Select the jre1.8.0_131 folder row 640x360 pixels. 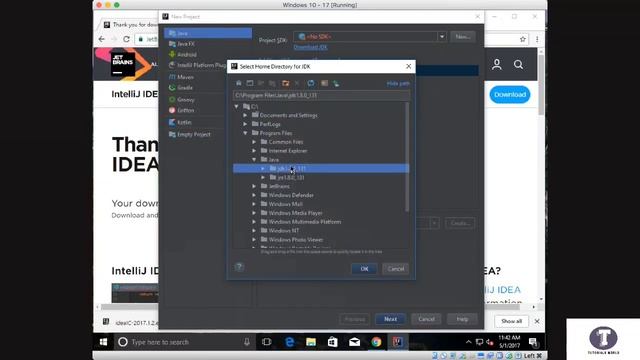click(x=321, y=178)
